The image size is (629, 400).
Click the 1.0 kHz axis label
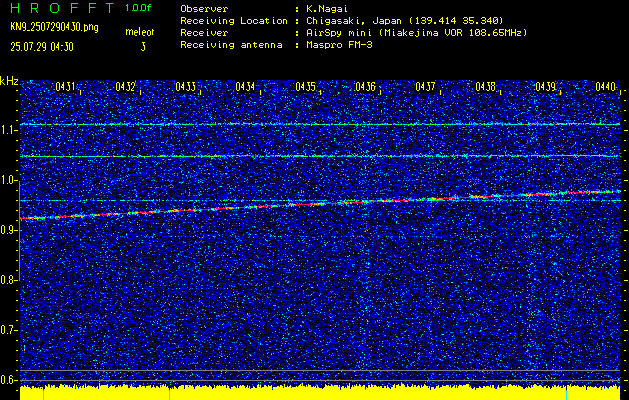click(8, 180)
